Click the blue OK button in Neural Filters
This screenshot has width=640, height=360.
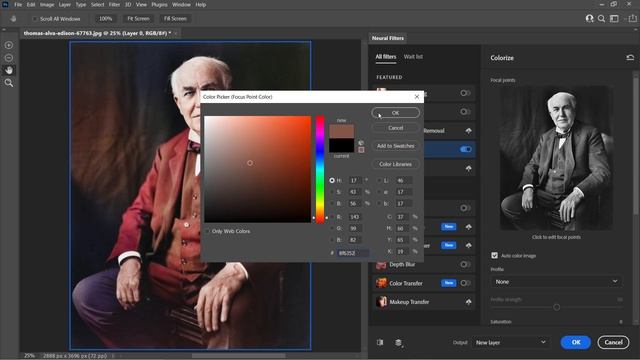coord(576,342)
